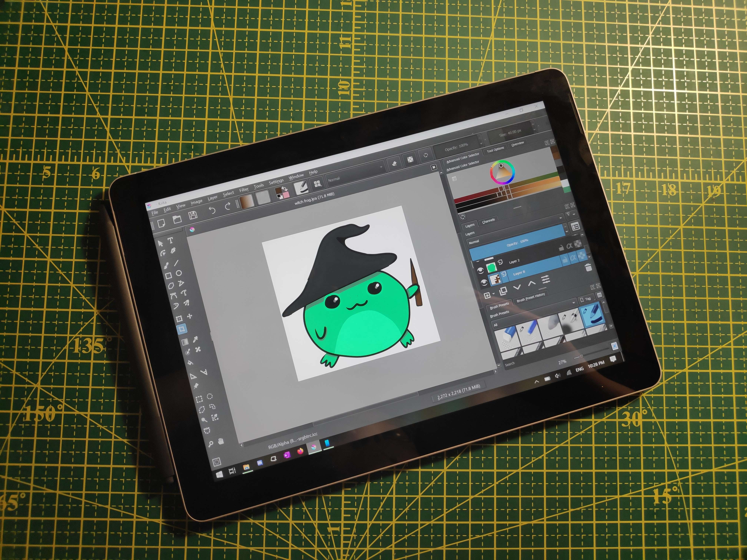Open the File menu
This screenshot has height=560, width=747.
155,212
